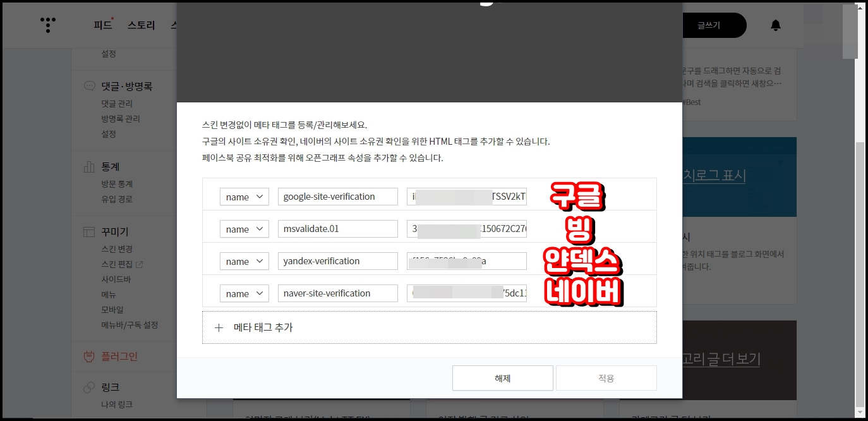The width and height of the screenshot is (868, 421).
Task: Click the 치로그 표시 plugin card
Action: point(739,177)
